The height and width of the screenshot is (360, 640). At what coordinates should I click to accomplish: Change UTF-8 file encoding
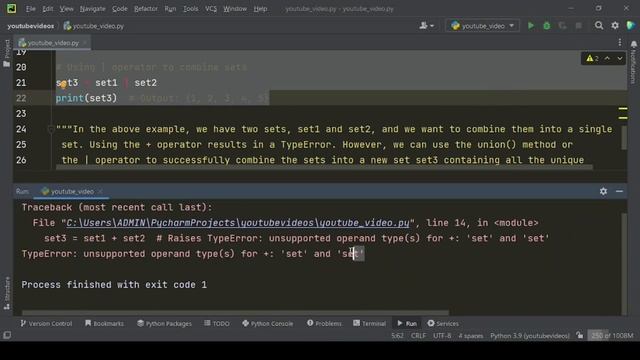(442, 336)
